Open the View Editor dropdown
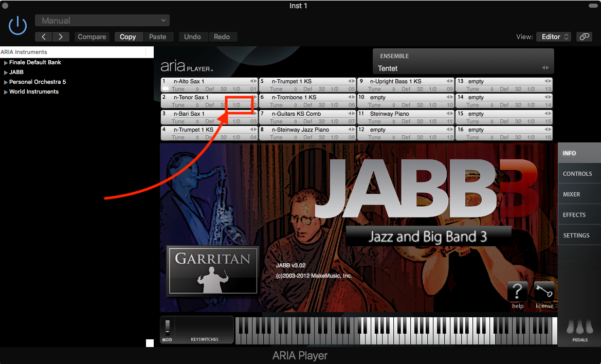Image resolution: width=601 pixels, height=364 pixels. pos(553,37)
